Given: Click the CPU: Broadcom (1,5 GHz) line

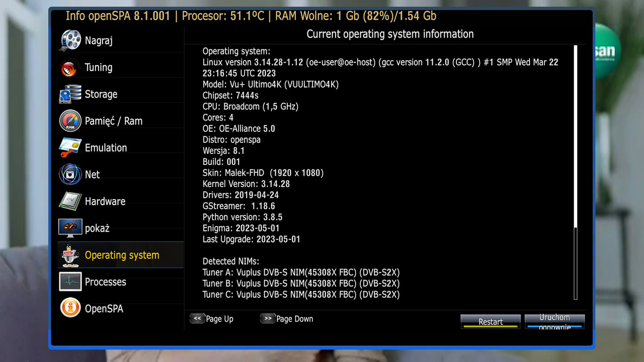Looking at the screenshot, I should coord(251,107).
